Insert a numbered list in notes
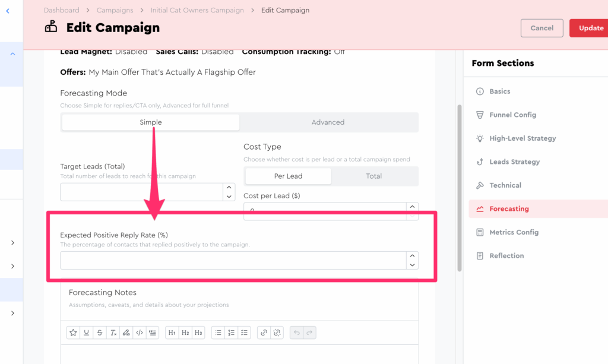This screenshot has height=364, width=608. 232,333
